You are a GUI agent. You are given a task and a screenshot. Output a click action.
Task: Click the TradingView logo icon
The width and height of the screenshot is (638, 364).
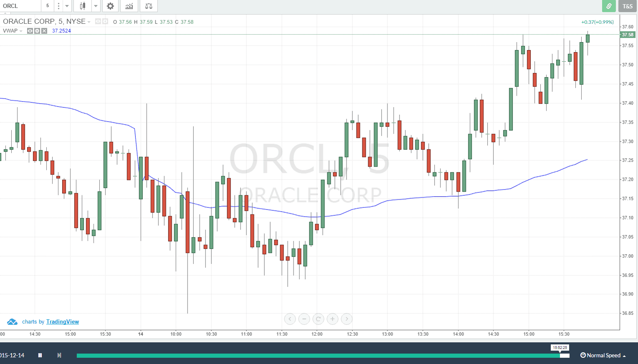point(12,321)
